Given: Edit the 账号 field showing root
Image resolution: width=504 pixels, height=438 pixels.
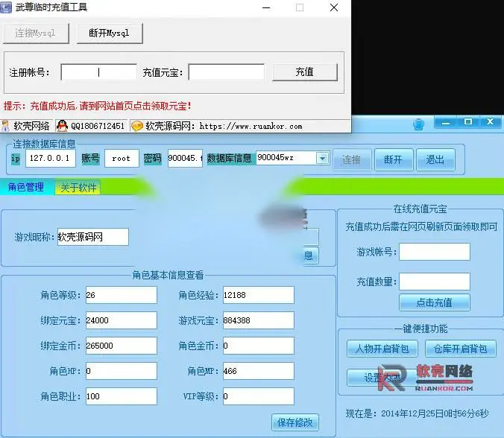Looking at the screenshot, I should click(122, 158).
